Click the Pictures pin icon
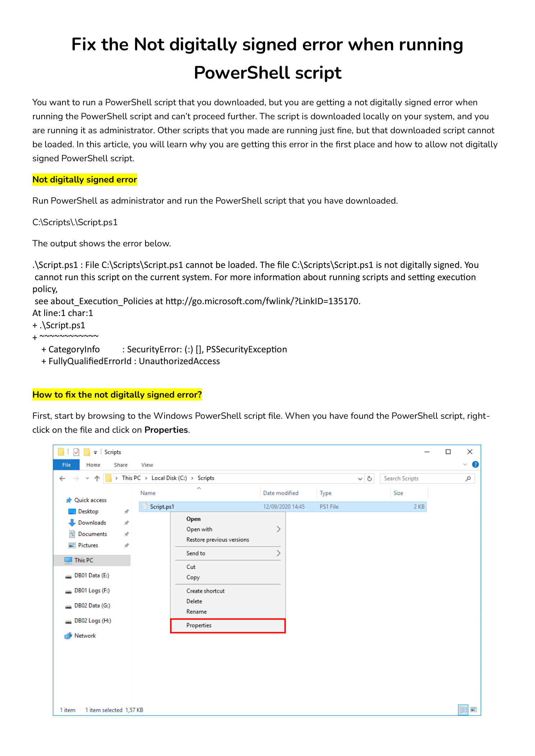Screen dimensions: 535x756 126,546
